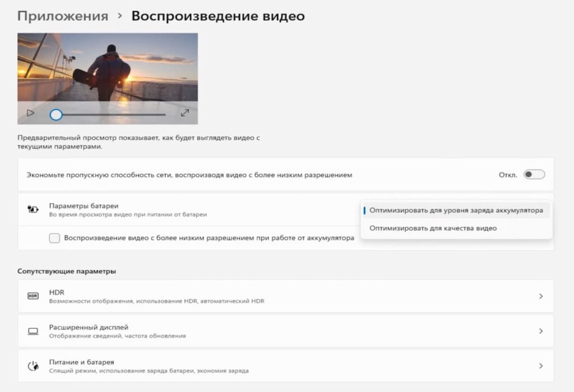Open Расширенный дисплей settings
This screenshot has height=392, width=574.
pos(285,331)
